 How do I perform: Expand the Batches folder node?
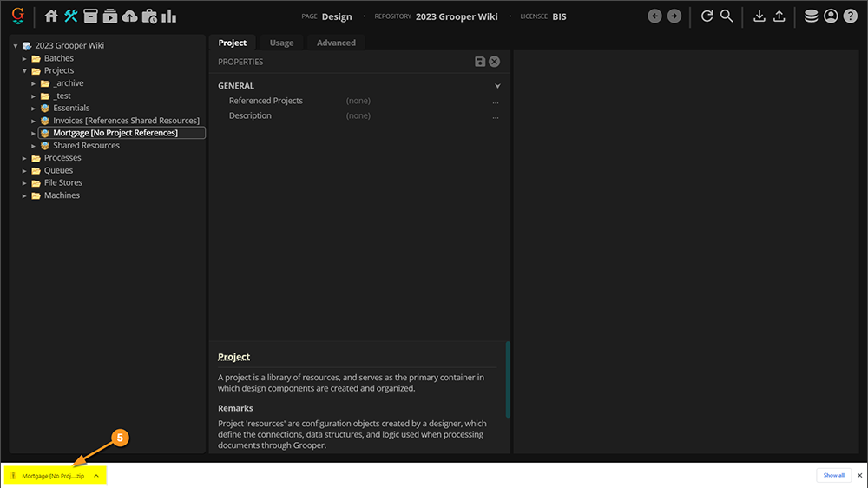[x=25, y=58]
